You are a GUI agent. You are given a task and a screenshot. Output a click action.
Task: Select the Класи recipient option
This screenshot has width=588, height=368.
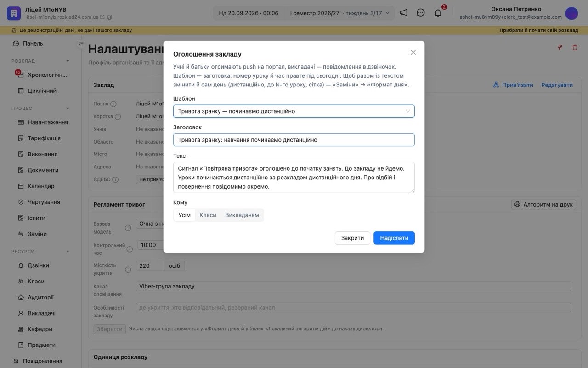(x=208, y=215)
